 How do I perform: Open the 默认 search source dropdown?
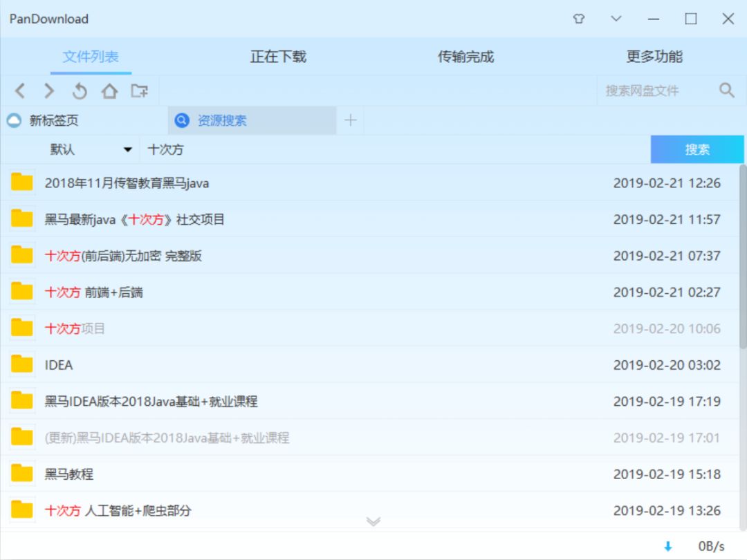pyautogui.click(x=91, y=149)
